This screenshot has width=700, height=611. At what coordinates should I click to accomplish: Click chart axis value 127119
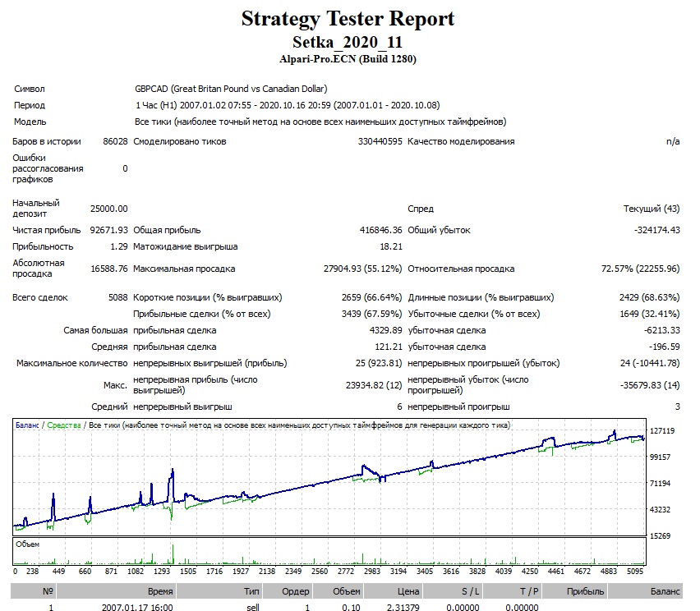pyautogui.click(x=662, y=430)
